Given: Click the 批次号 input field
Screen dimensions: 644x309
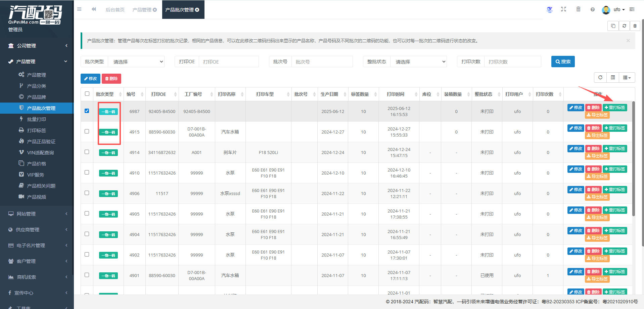Looking at the screenshot, I should pos(322,62).
